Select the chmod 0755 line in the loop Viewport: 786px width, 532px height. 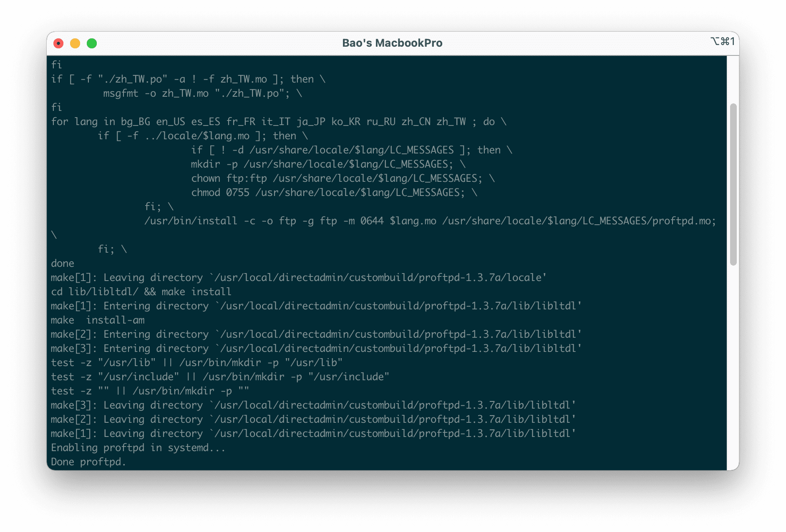334,192
